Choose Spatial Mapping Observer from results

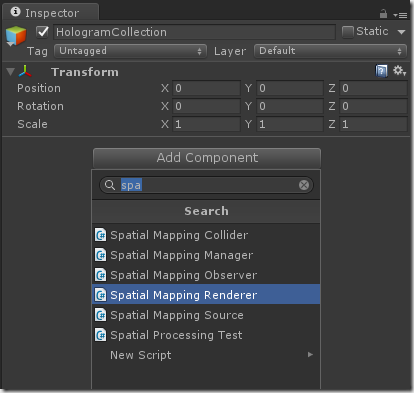pos(206,275)
